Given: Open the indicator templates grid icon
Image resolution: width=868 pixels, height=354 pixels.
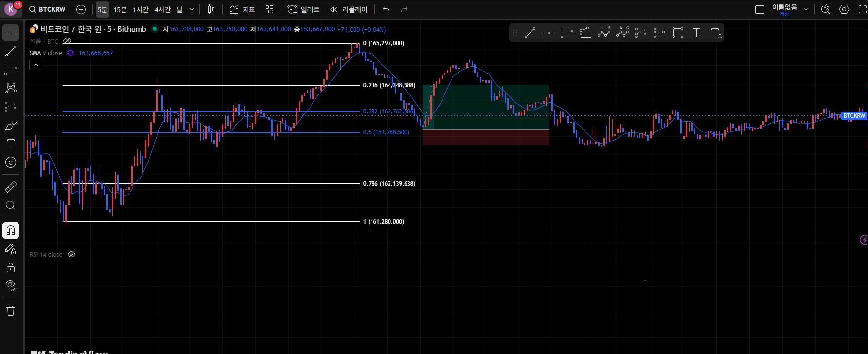Looking at the screenshot, I should [x=269, y=9].
